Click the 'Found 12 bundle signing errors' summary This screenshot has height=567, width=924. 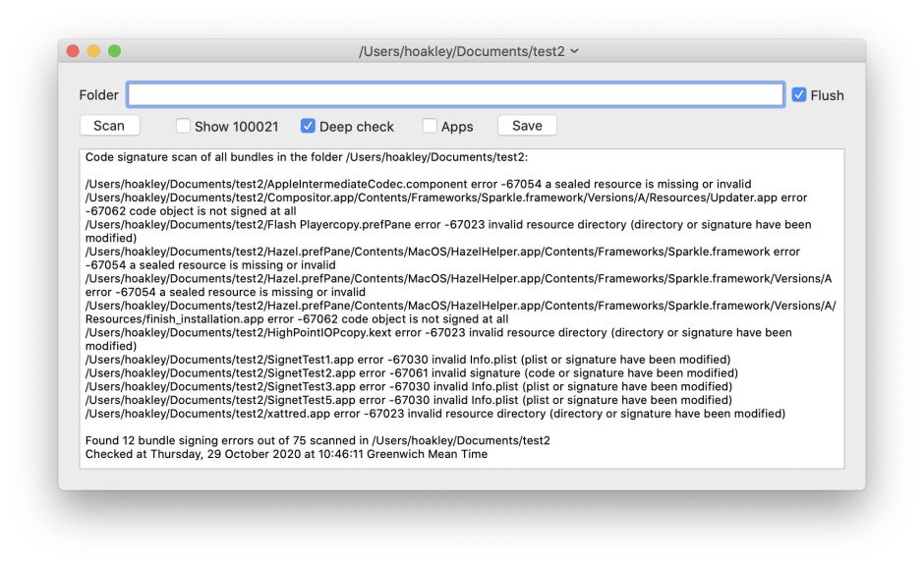tap(318, 441)
